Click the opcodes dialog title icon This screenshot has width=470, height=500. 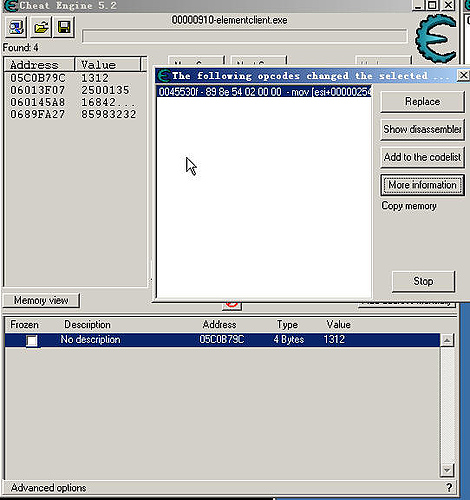tap(164, 76)
